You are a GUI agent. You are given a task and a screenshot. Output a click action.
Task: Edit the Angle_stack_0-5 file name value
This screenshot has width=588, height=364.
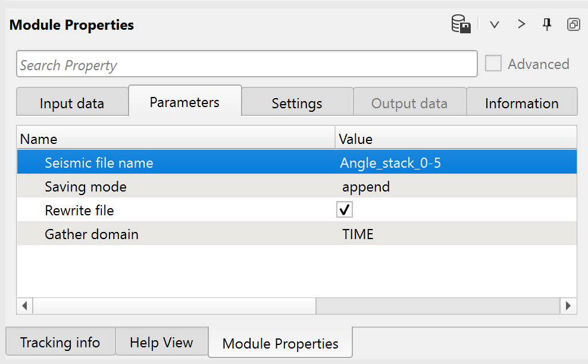tap(390, 163)
